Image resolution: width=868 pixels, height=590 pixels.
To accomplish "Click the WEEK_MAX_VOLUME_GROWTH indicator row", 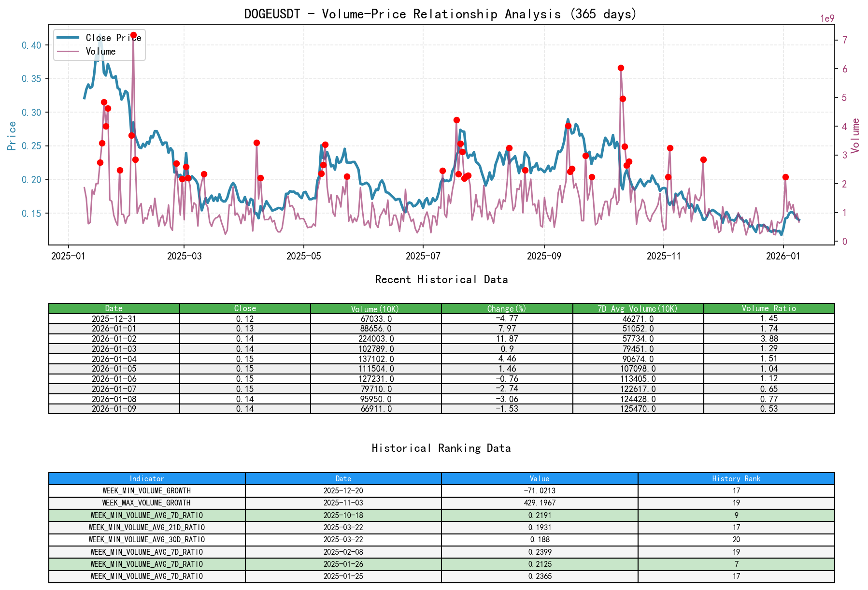I will tap(146, 503).
